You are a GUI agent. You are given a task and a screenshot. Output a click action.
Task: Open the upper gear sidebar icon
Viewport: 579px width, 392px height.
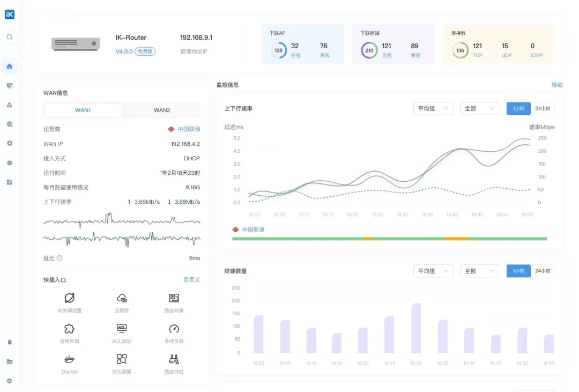10,162
